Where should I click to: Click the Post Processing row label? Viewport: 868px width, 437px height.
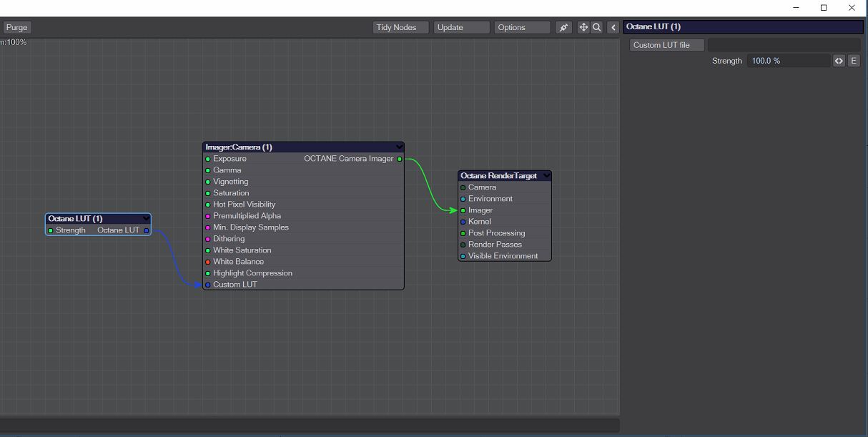point(497,233)
